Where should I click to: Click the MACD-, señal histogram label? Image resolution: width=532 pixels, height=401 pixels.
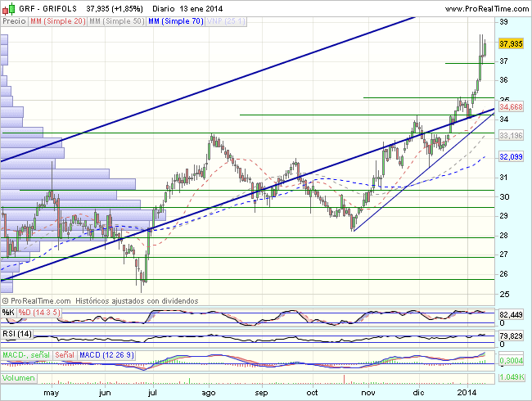click(x=26, y=355)
